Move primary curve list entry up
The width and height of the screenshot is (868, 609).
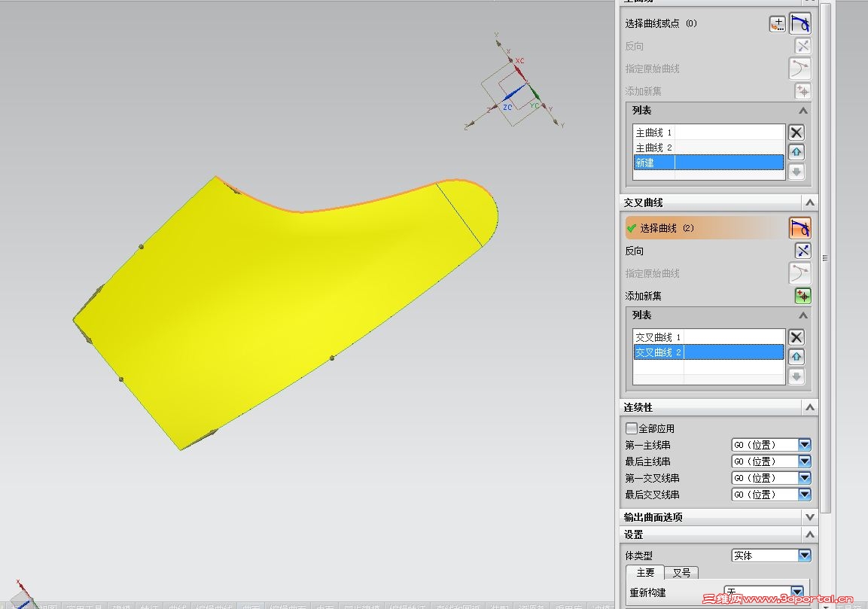[796, 152]
